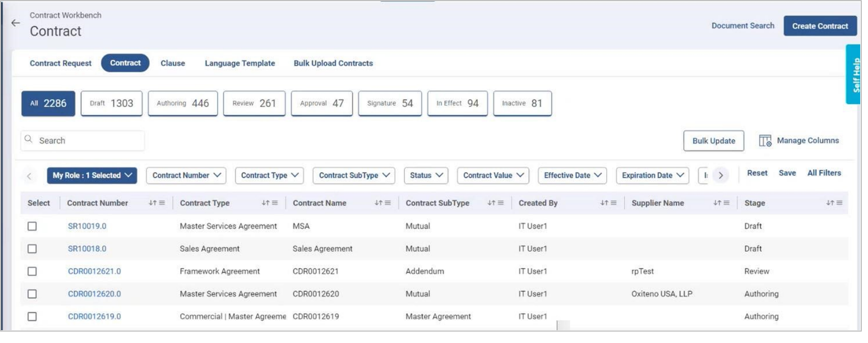Screen dimensions: 868x343
Task: Open the Created By column menu icon
Action: (613, 203)
